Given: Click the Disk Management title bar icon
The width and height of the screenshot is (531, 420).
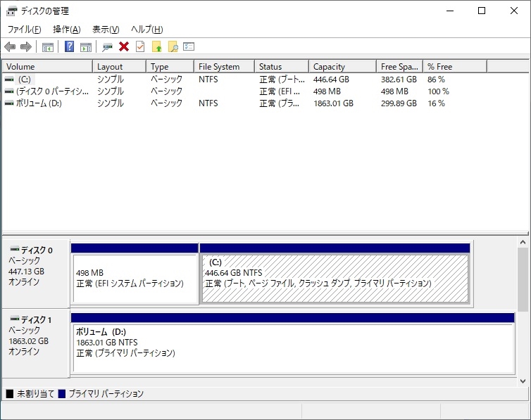Looking at the screenshot, I should (x=11, y=11).
